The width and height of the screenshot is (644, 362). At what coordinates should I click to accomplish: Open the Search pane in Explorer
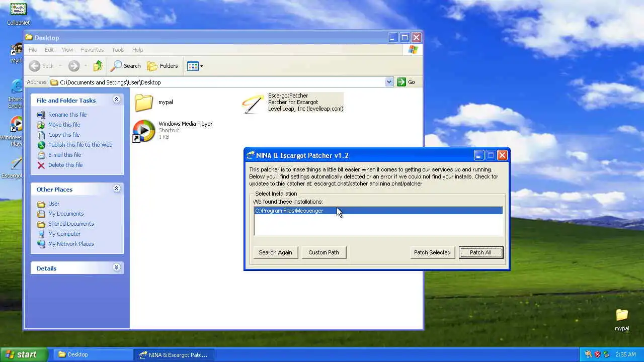pos(126,66)
